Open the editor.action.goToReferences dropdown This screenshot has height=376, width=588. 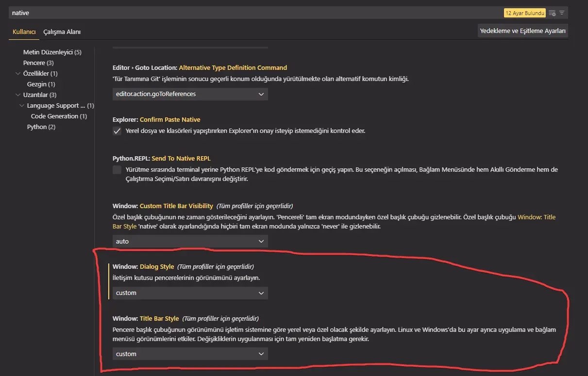click(190, 94)
